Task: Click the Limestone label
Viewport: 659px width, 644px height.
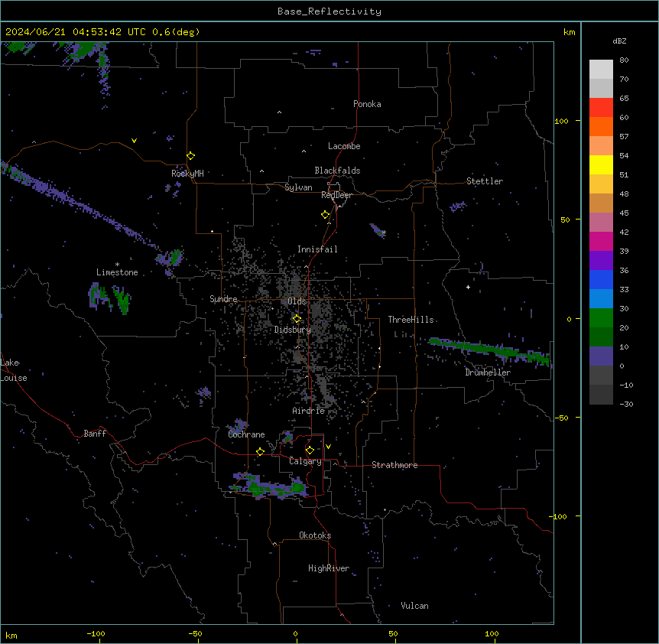Action: [x=117, y=272]
